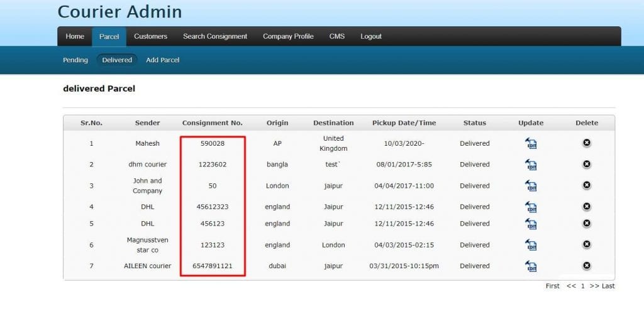Go to the Home menu

pos(75,36)
